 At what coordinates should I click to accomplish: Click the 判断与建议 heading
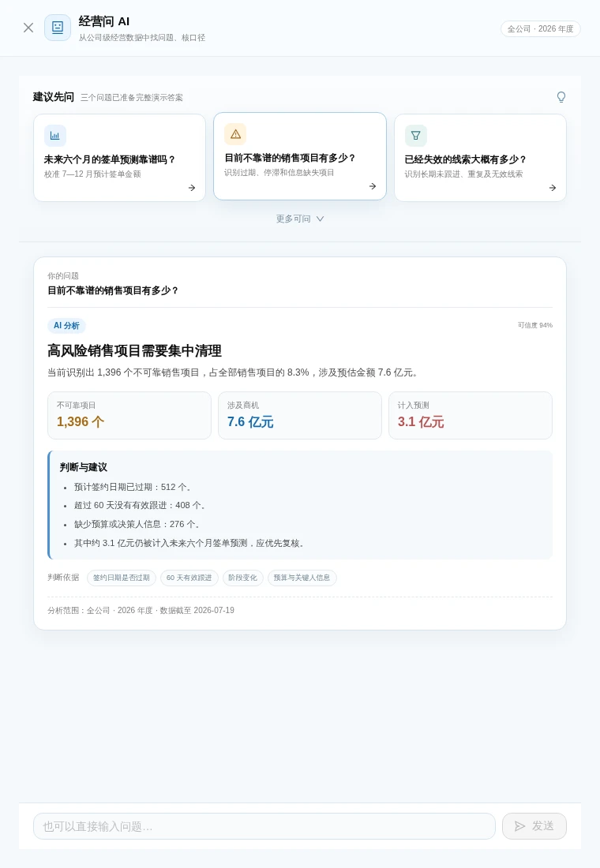click(x=84, y=467)
